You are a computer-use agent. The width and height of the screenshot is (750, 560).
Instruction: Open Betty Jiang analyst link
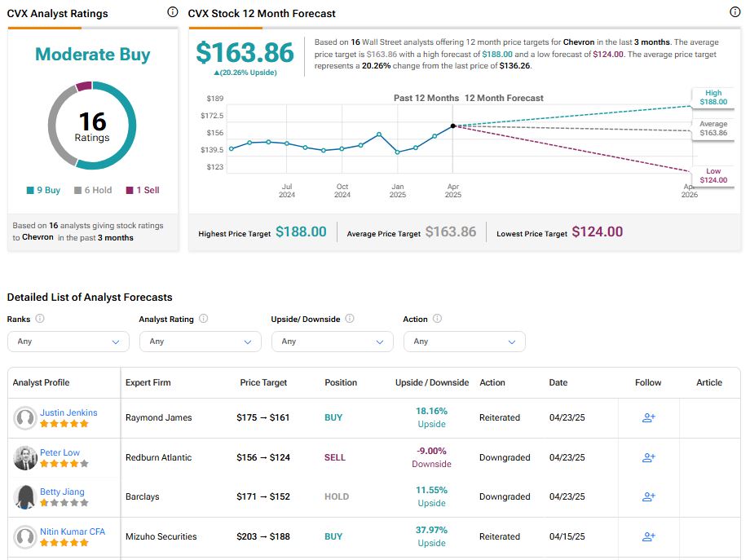[x=62, y=492]
